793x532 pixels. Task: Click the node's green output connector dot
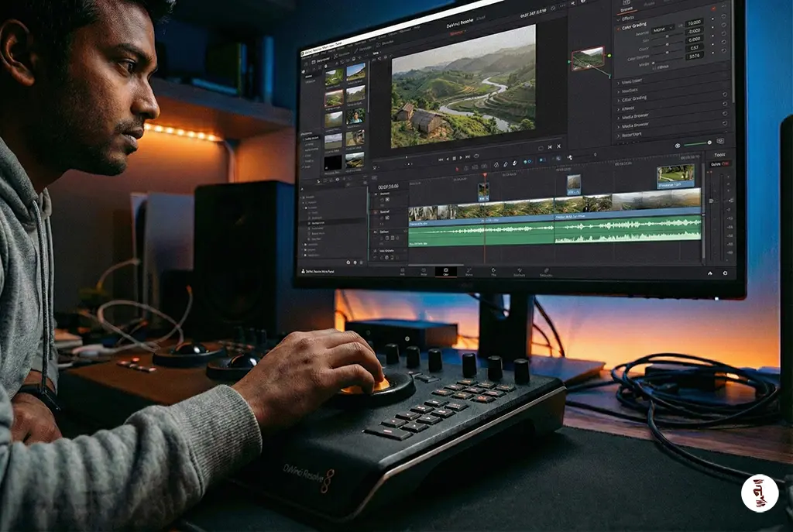click(x=609, y=56)
